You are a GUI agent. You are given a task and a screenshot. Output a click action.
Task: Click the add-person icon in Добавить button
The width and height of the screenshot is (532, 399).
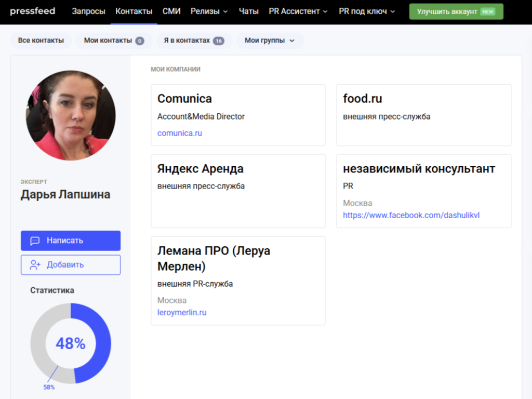35,265
